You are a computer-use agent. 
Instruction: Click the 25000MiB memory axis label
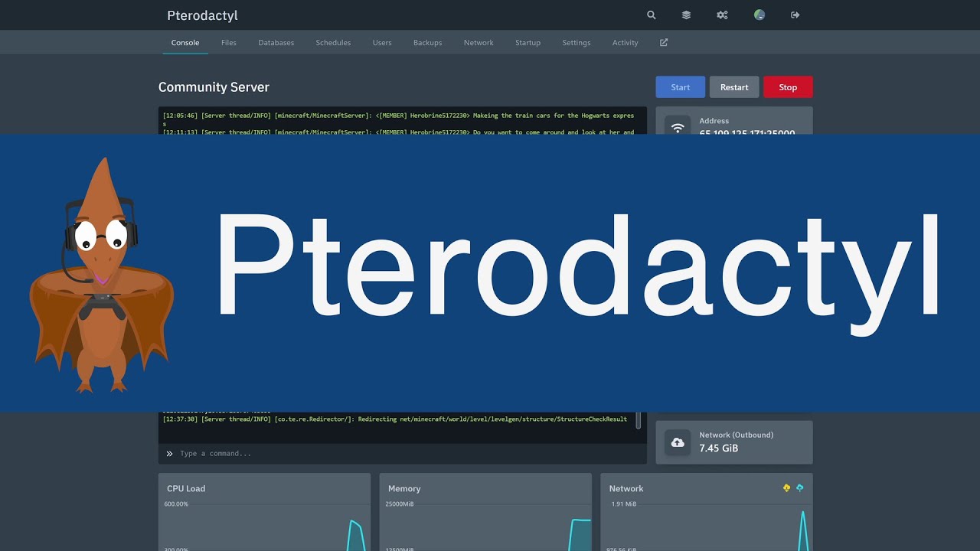click(x=400, y=504)
